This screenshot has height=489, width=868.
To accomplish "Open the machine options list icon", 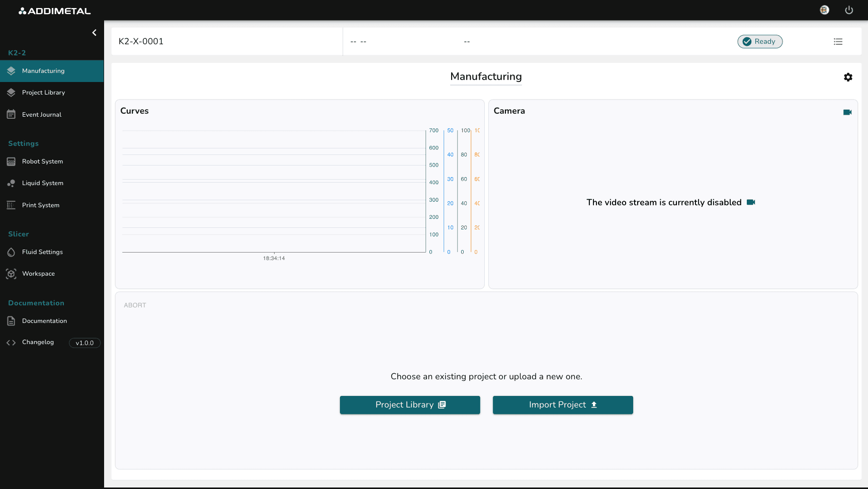I will pyautogui.click(x=838, y=41).
